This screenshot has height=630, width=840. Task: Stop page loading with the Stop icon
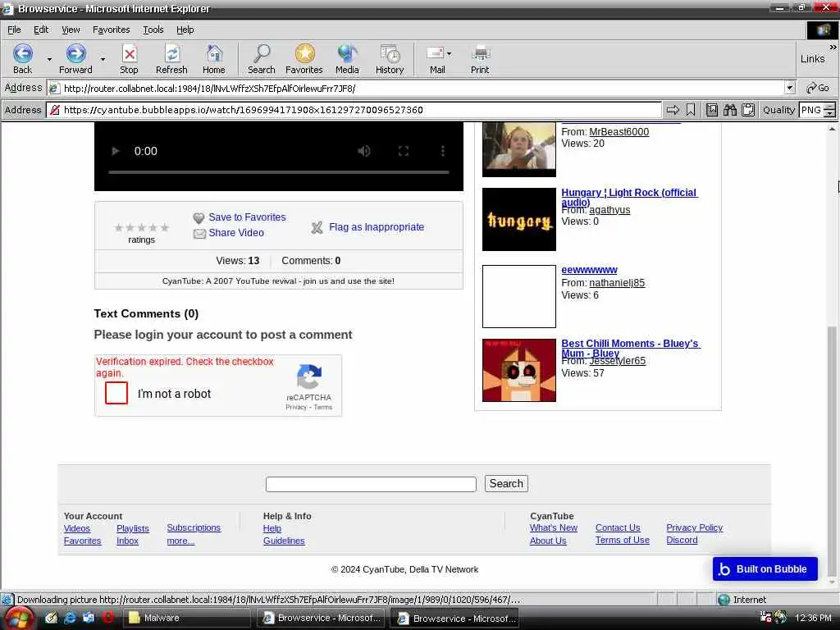(x=129, y=59)
